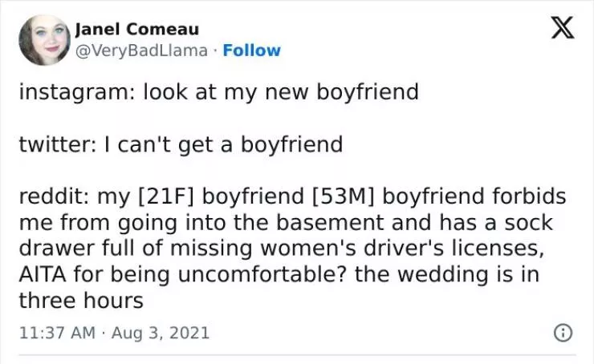The width and height of the screenshot is (594, 364).
Task: Click the word 'twitter' in the tweet
Action: point(55,144)
